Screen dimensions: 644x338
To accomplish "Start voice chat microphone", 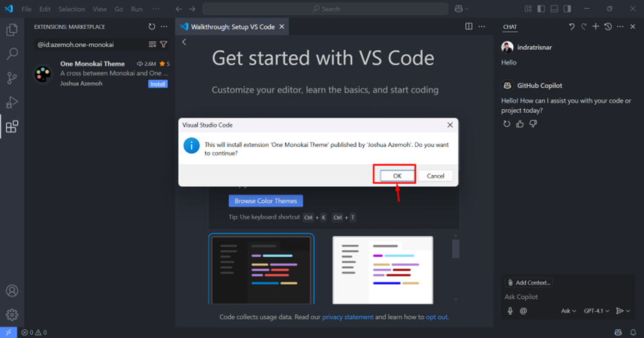I will (510, 311).
